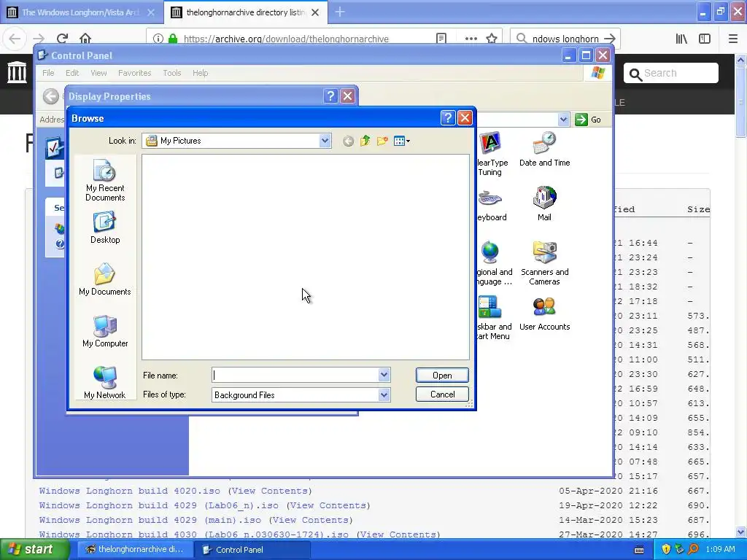The height and width of the screenshot is (560, 747).
Task: Bookmark this page with the star icon
Action: tap(492, 39)
